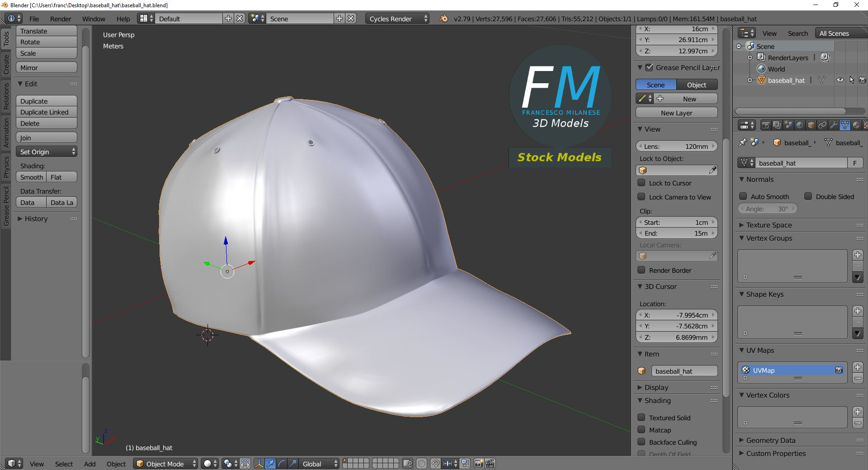
Task: Click the Translate button
Action: [x=47, y=31]
